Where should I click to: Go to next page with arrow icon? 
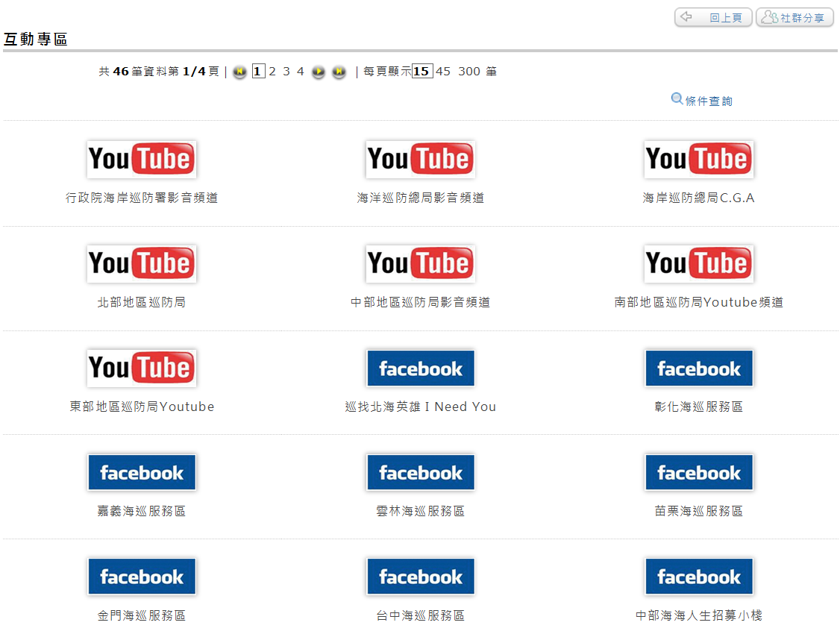coord(319,71)
